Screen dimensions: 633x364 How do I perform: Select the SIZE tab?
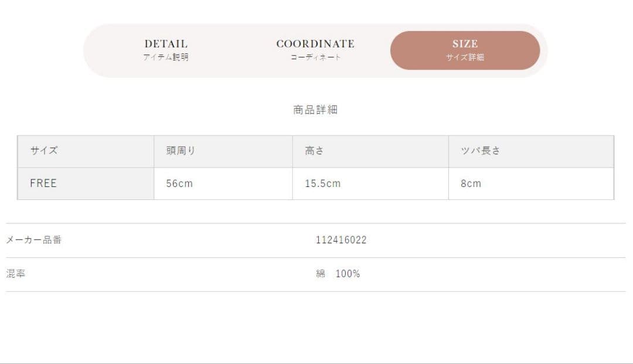point(465,50)
